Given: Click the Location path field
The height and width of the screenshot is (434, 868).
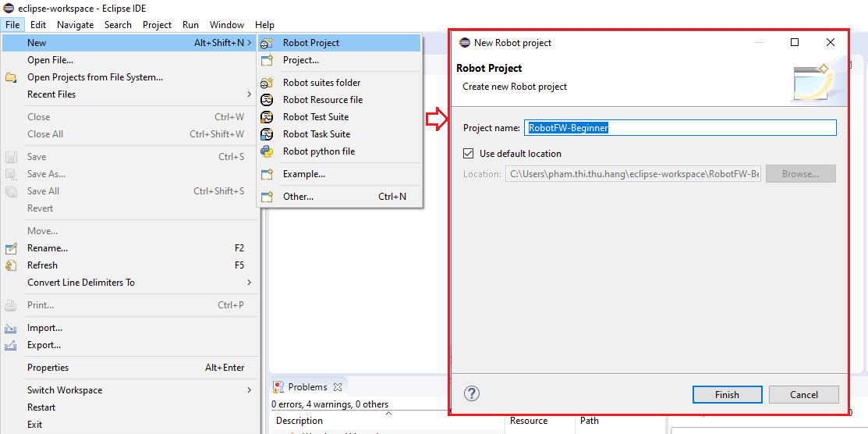Looking at the screenshot, I should [x=633, y=174].
